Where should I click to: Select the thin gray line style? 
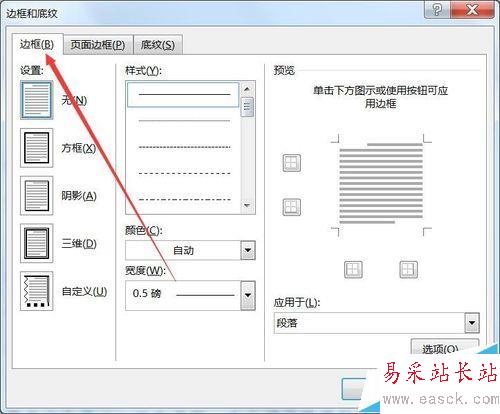(x=184, y=121)
